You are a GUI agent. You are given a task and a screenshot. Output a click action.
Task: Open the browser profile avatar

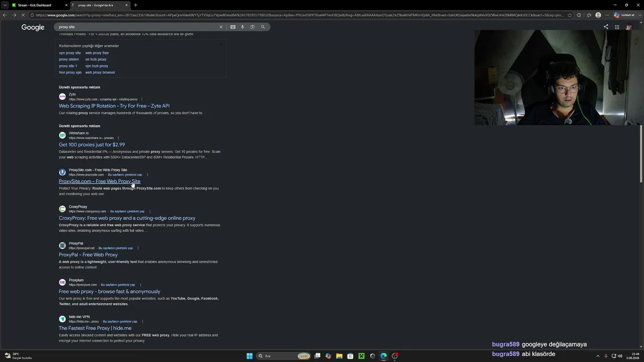[598, 15]
